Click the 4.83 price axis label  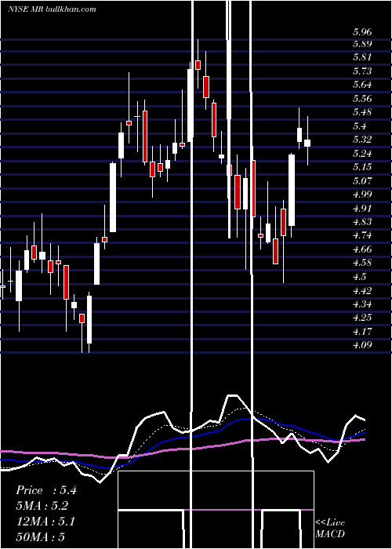click(362, 222)
